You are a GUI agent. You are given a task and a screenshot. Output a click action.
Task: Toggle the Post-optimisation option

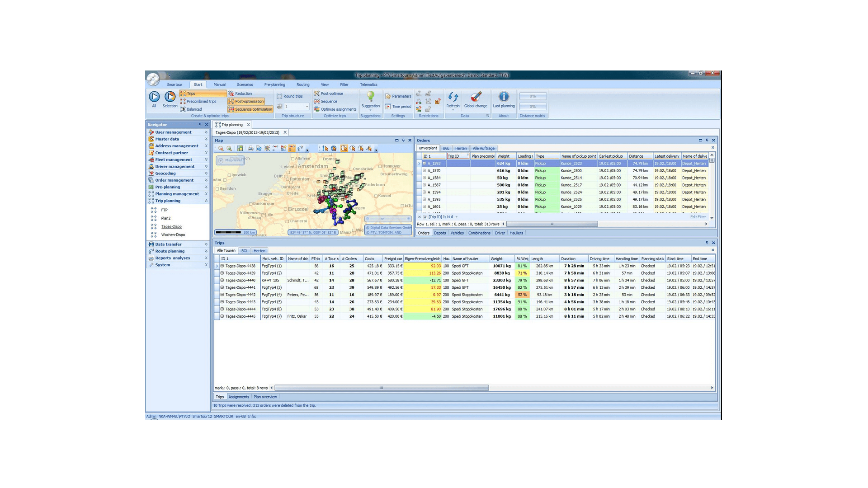tap(246, 102)
